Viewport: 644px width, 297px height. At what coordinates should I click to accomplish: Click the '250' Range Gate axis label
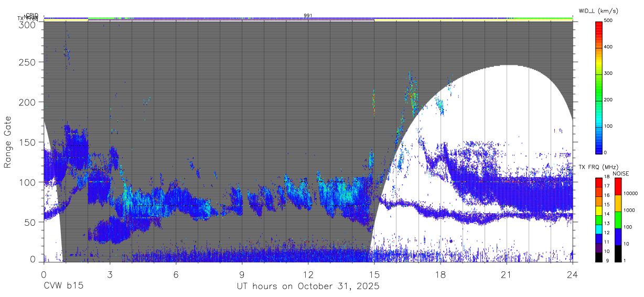tap(28, 62)
